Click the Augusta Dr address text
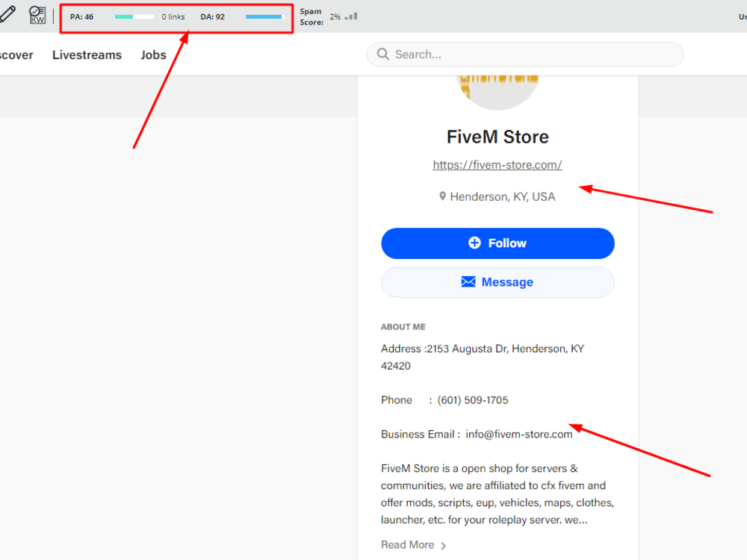Viewport: 747px width, 560px height. (482, 357)
